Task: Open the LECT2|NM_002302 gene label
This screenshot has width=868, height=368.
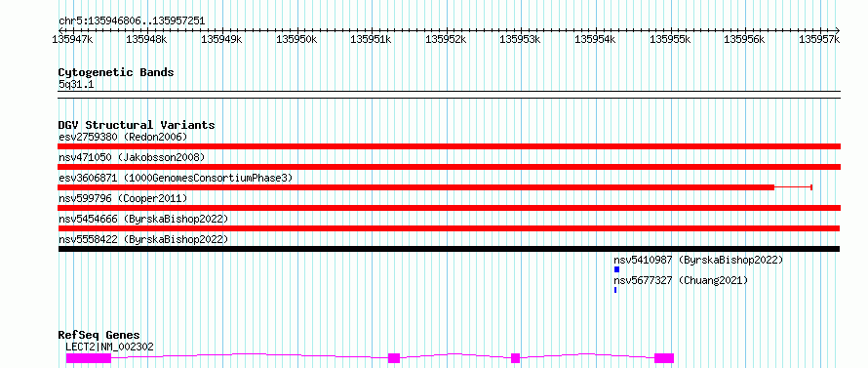Action: click(x=109, y=347)
